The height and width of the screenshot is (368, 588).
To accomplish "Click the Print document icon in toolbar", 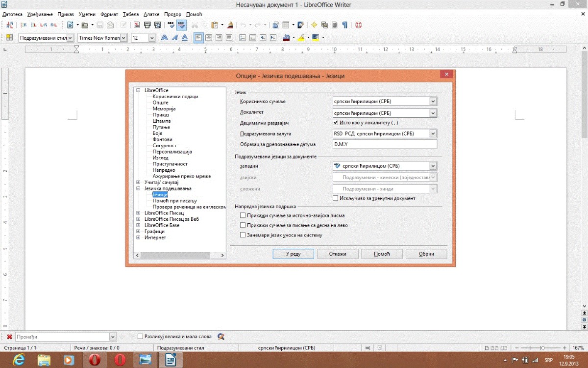I will click(x=147, y=25).
